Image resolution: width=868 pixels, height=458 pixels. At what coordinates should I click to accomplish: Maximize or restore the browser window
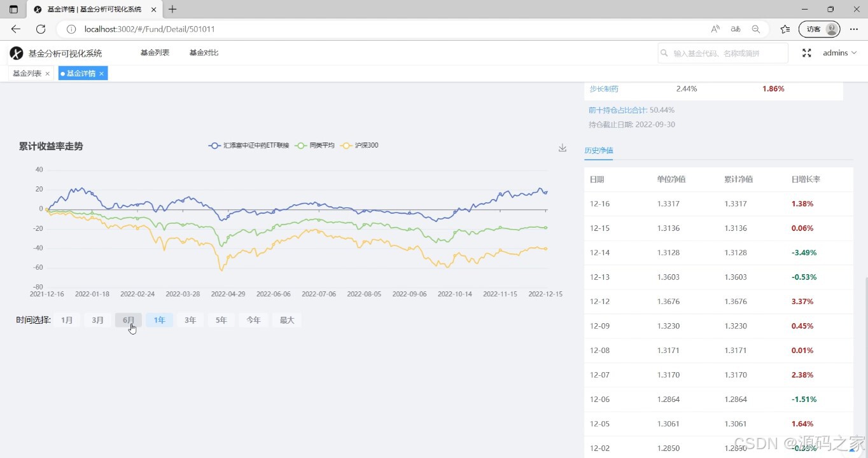(x=830, y=10)
